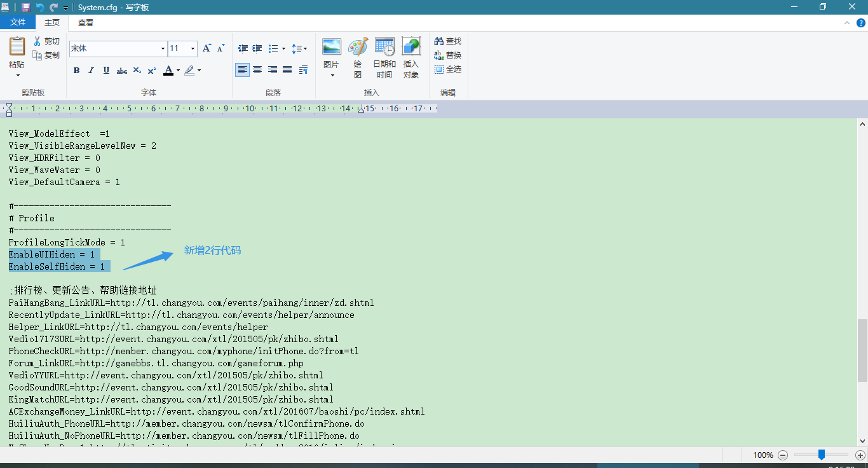Toggle underline formatting

[106, 70]
